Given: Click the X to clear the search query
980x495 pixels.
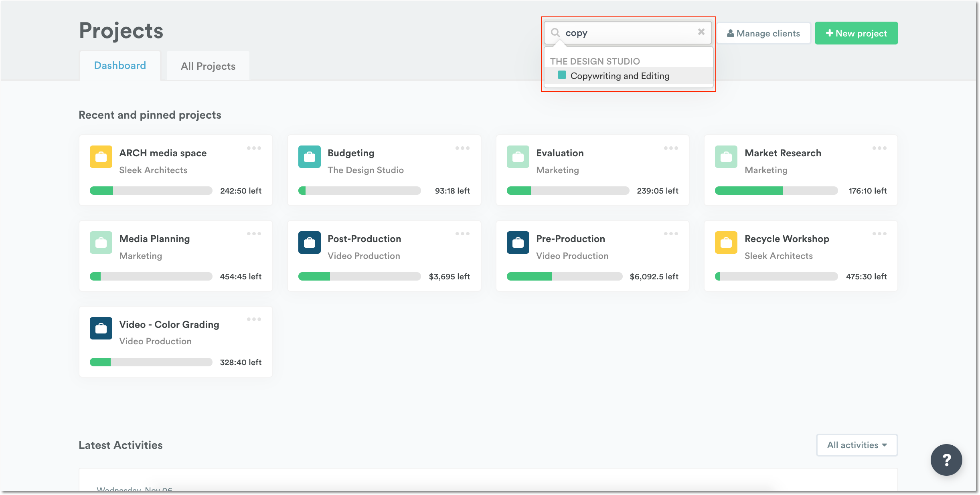Looking at the screenshot, I should click(701, 32).
